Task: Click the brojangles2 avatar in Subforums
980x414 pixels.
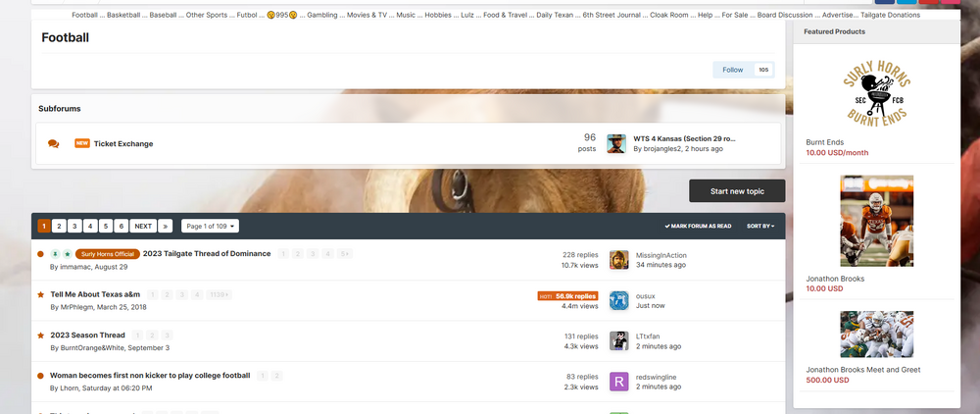Action: click(x=616, y=144)
